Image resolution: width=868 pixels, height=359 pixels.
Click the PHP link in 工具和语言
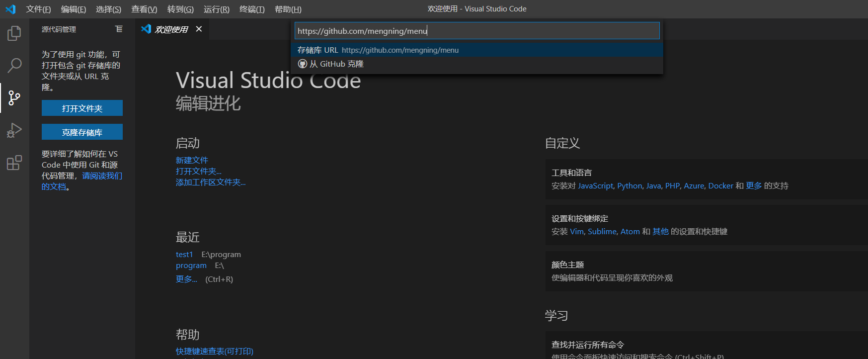click(672, 185)
